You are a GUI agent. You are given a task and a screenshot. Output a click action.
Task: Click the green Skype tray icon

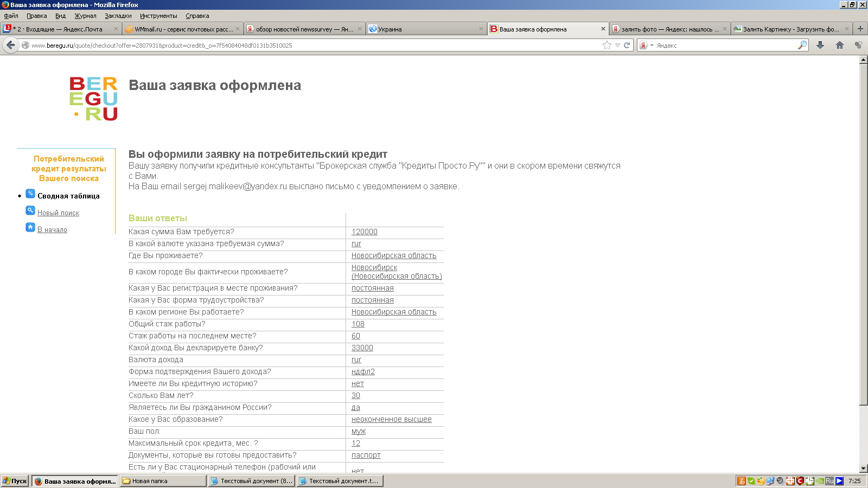tap(751, 481)
